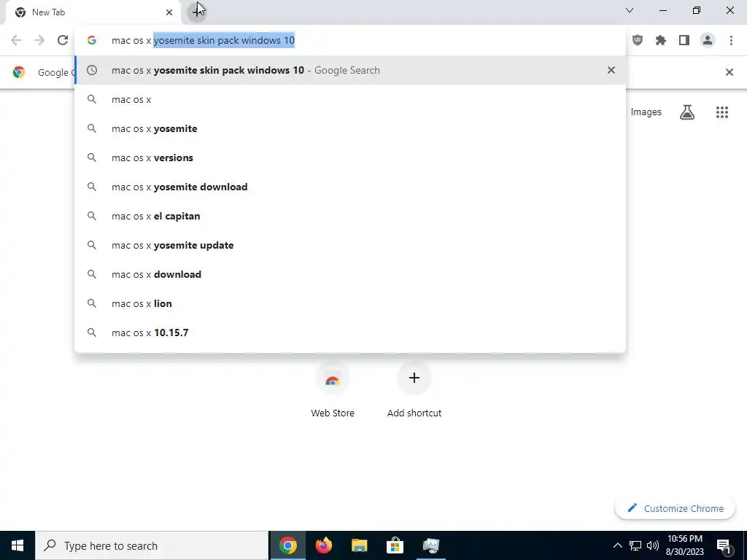Select the history suggestion yosemite skin pack windows 10

(350, 70)
